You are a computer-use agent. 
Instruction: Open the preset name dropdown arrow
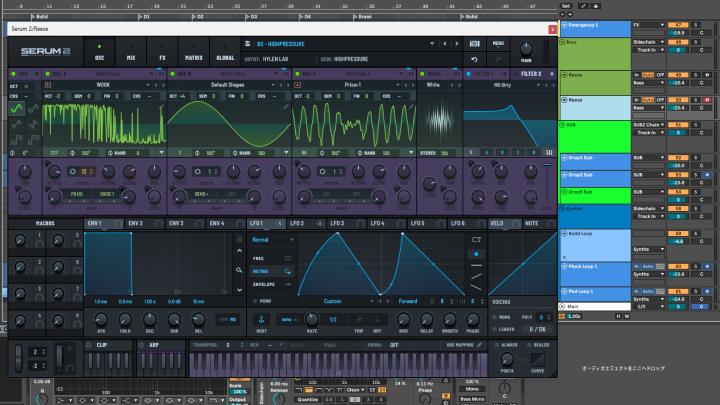coord(432,44)
